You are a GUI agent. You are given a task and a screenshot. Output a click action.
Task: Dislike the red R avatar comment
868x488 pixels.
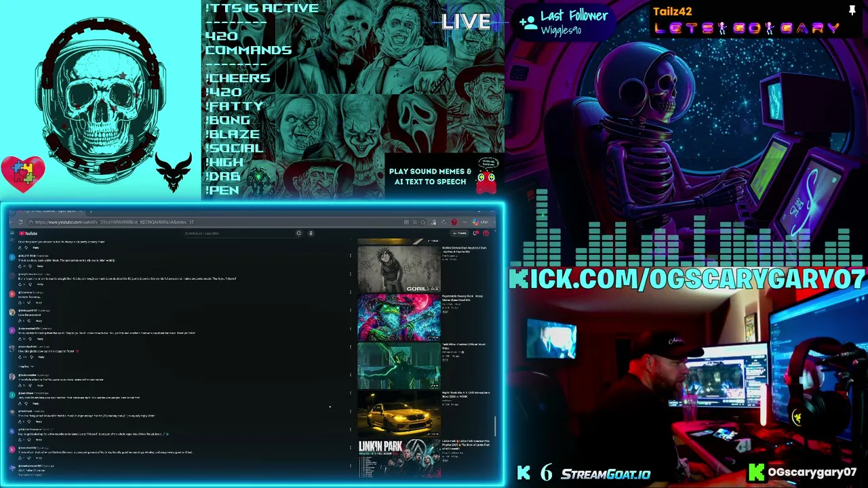pyautogui.click(x=30, y=303)
